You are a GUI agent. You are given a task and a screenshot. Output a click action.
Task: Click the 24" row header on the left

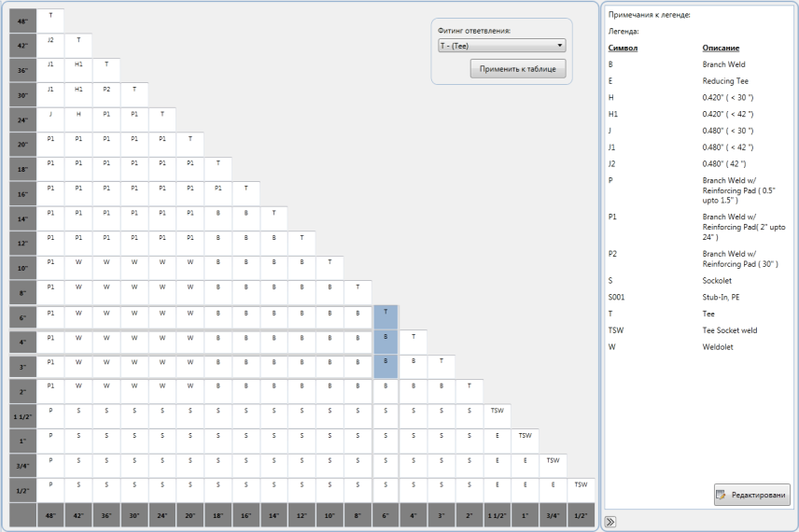[23, 119]
